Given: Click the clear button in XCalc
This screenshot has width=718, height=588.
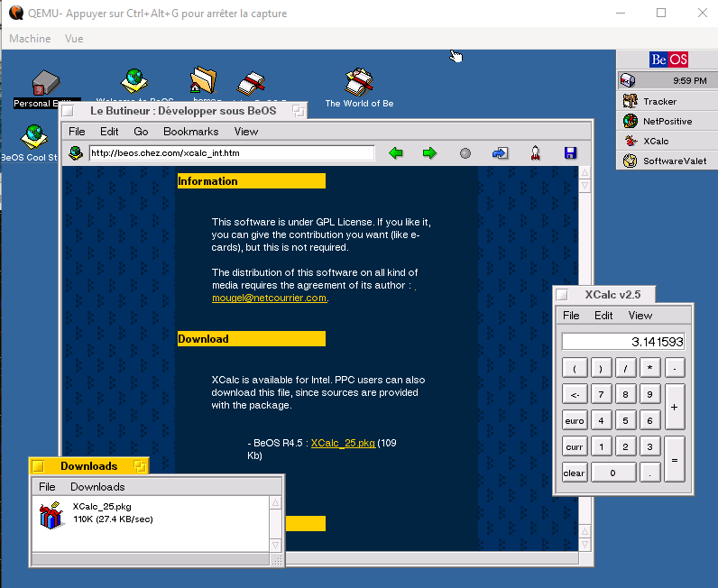Looking at the screenshot, I should 575,473.
